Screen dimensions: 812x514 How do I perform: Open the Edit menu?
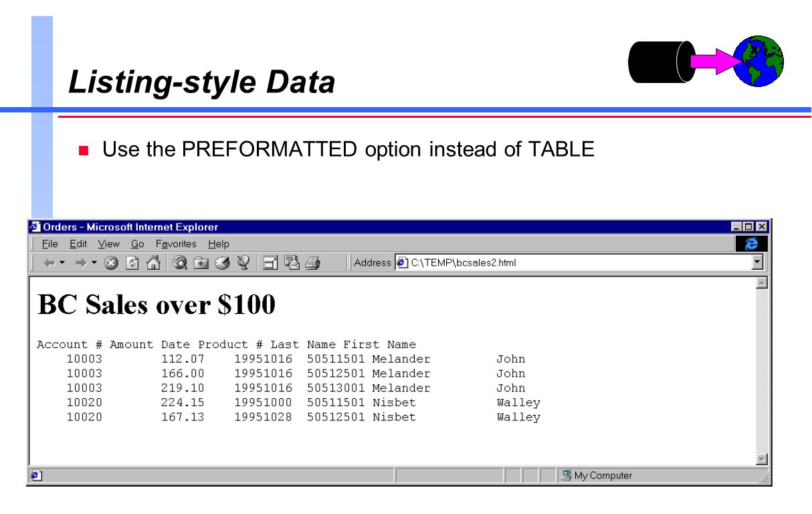click(x=78, y=244)
